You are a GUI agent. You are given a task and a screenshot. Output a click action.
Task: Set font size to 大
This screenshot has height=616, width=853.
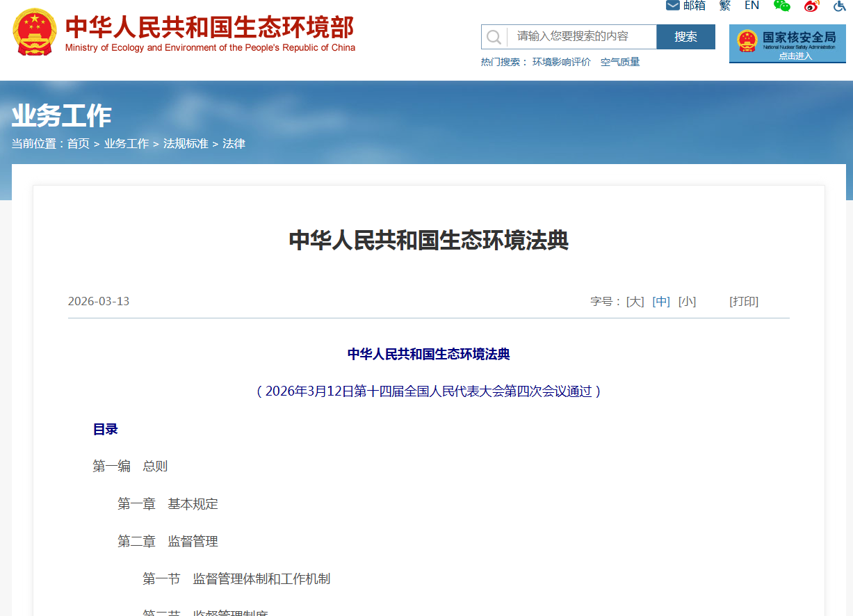click(635, 301)
